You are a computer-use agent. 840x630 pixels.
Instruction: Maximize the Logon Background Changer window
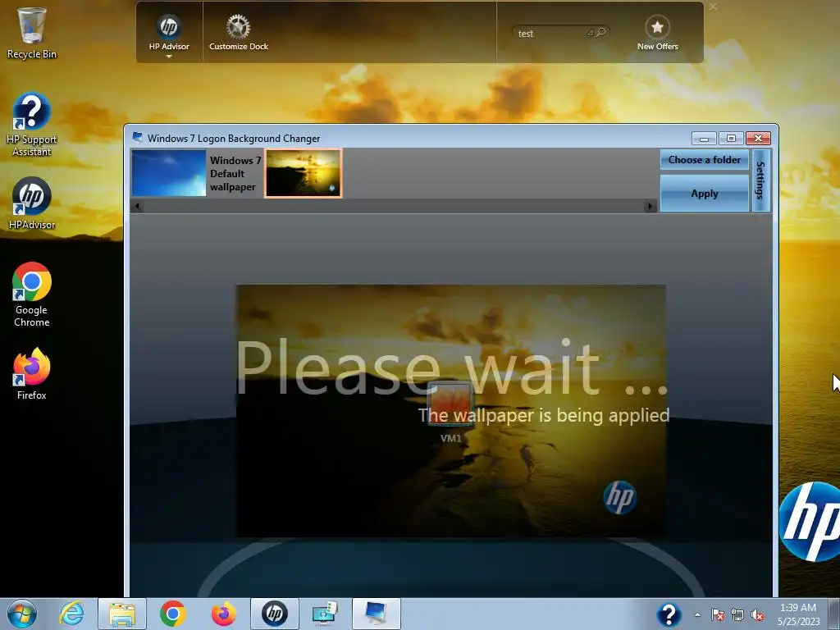pyautogui.click(x=731, y=138)
